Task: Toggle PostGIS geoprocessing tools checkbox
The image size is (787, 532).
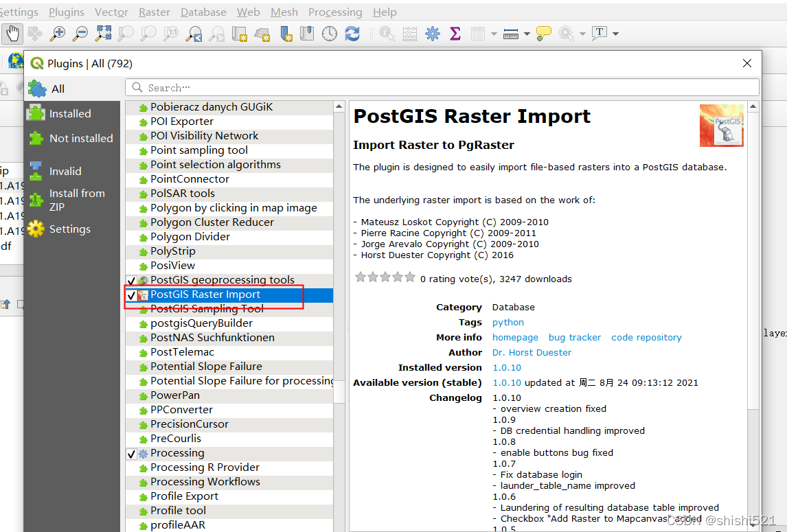Action: tap(131, 281)
